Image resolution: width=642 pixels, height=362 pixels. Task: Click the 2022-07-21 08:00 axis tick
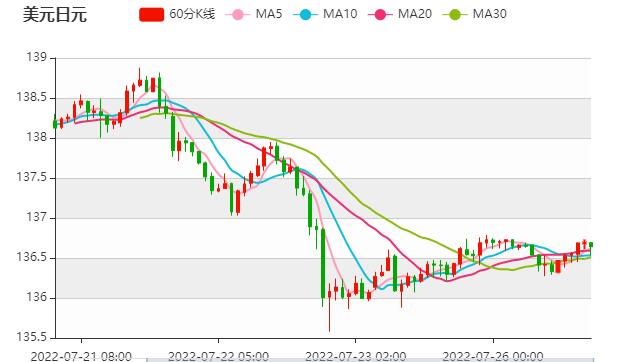81,356
